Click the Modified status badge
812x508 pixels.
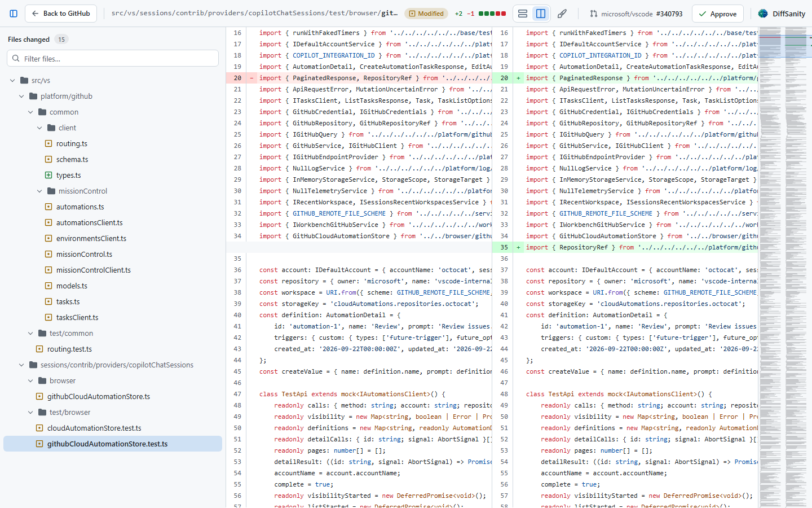(x=426, y=14)
